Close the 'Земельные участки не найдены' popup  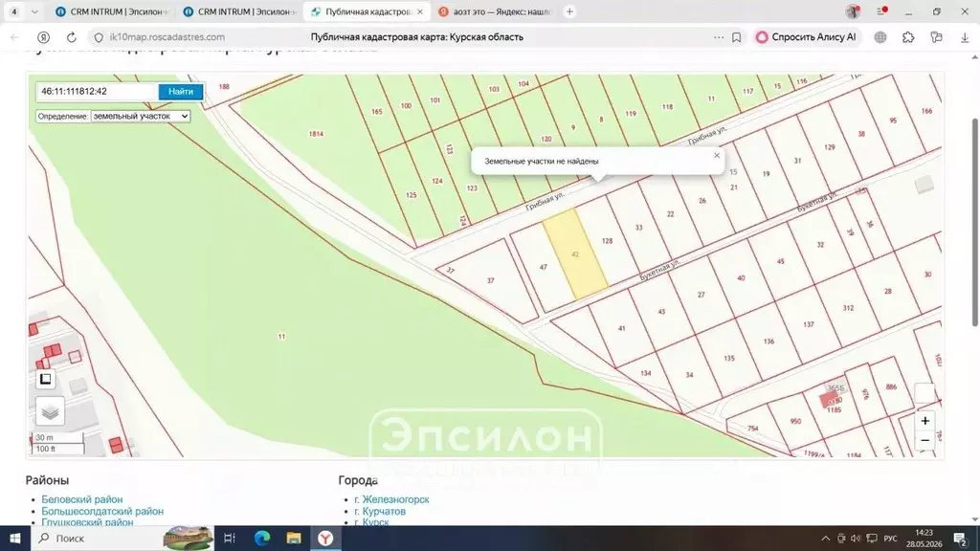[x=717, y=156]
